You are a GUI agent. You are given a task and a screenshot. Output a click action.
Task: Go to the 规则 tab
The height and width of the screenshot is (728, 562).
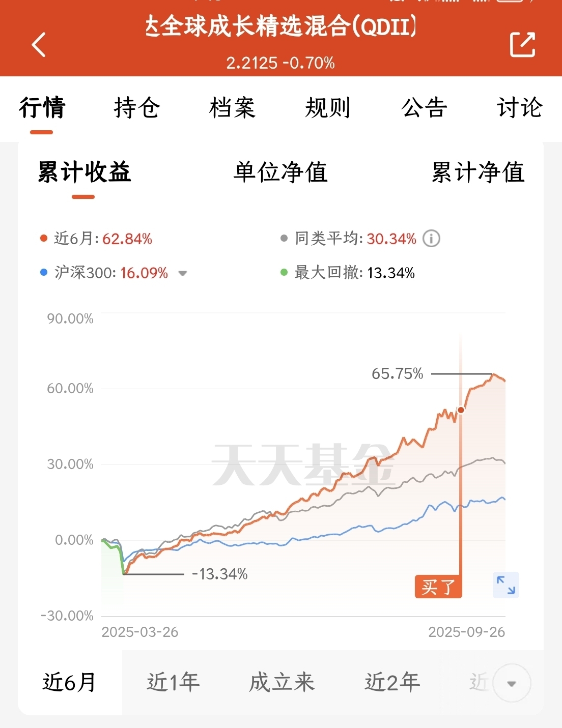[328, 108]
